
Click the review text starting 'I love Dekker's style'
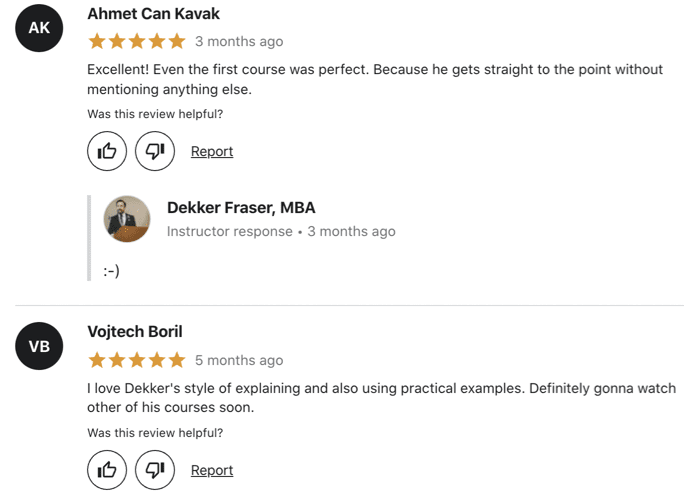(x=381, y=398)
